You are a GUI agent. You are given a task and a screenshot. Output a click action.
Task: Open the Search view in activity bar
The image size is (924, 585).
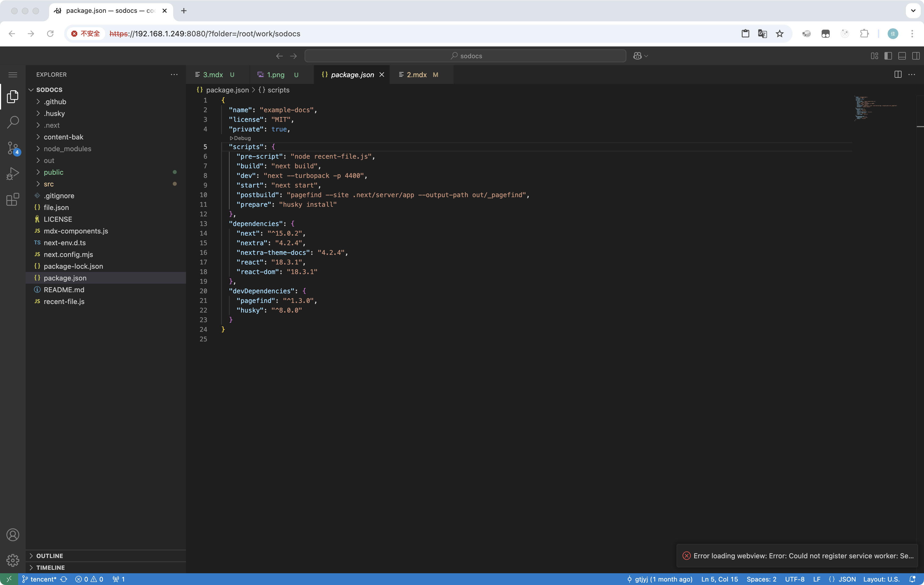click(x=13, y=122)
